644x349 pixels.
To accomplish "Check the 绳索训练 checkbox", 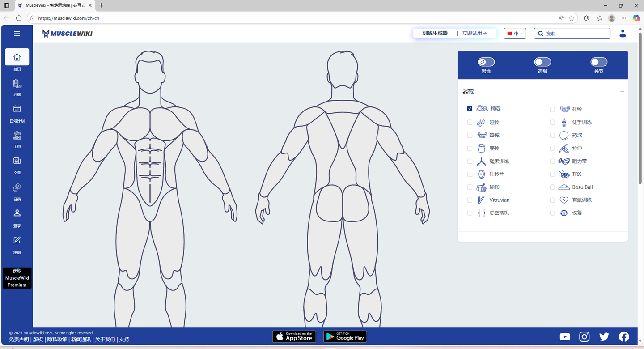I will coord(470,161).
